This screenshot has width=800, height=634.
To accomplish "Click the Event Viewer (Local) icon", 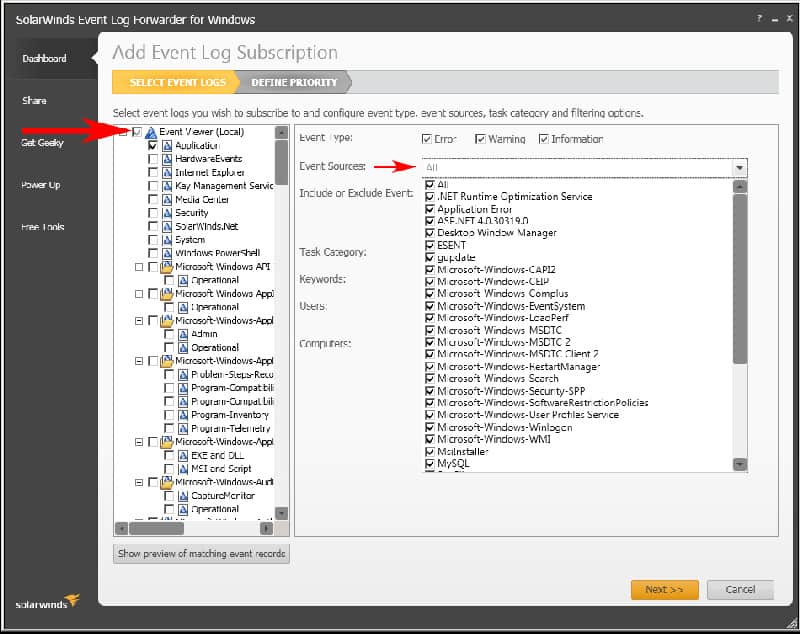I will 151,133.
